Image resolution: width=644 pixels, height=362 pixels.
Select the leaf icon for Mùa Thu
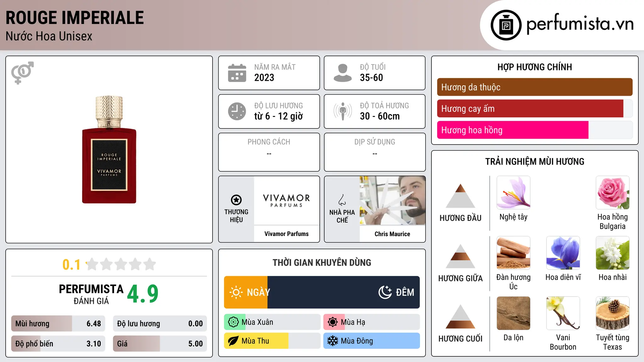pos(233,341)
